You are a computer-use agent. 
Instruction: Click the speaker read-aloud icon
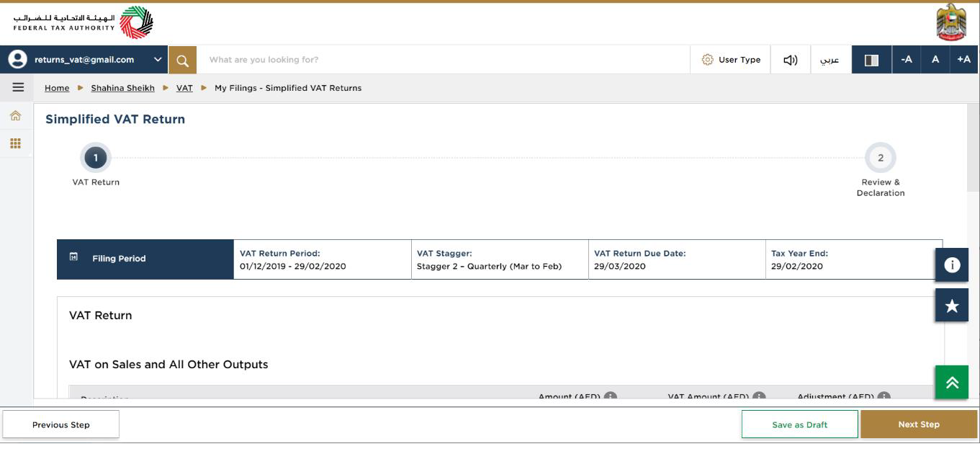[790, 60]
